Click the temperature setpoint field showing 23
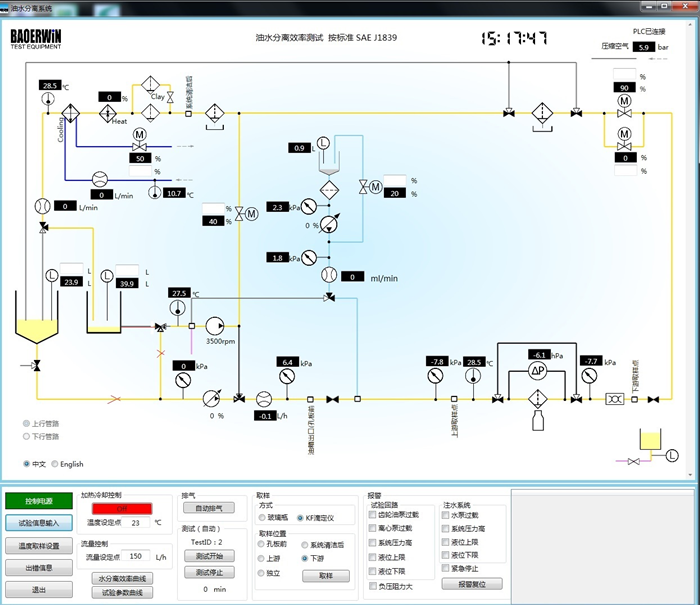Screen dimensions: 700x605 [x=136, y=522]
